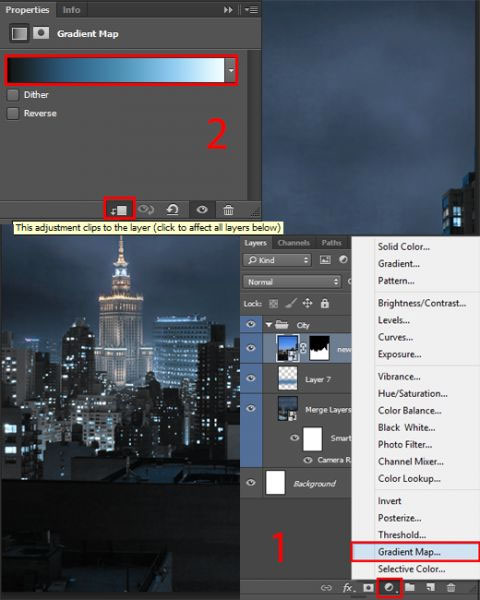
Task: Select the layer mask icon in Properties
Action: 41,33
